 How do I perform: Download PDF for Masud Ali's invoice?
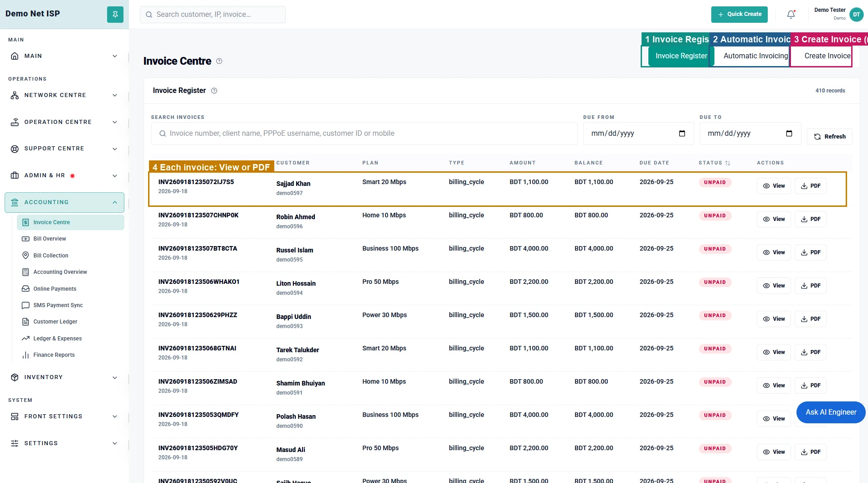coord(811,452)
